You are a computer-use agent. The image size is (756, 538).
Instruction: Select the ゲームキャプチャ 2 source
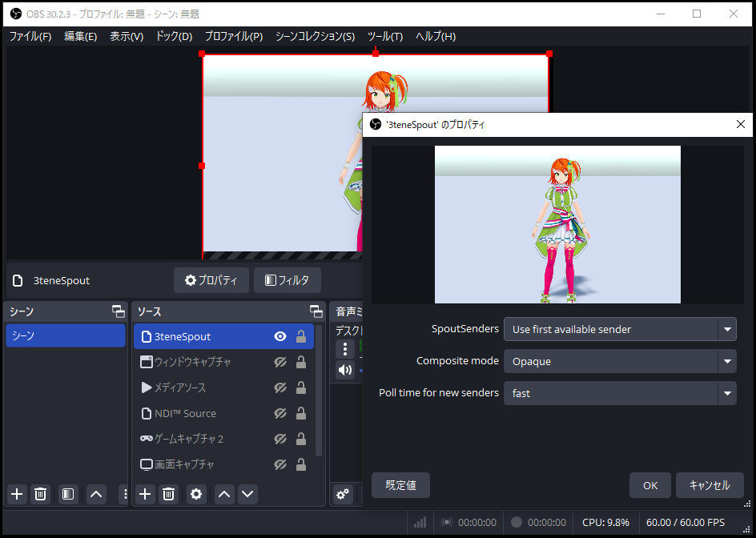(x=223, y=439)
